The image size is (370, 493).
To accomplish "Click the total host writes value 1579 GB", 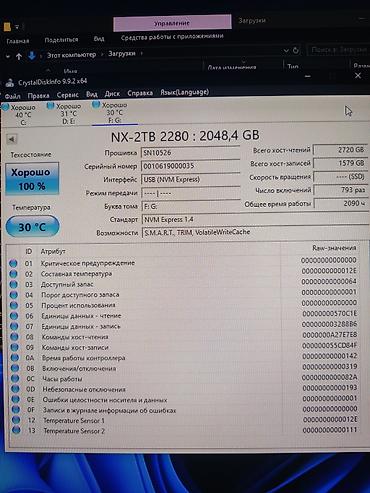I will pyautogui.click(x=340, y=163).
